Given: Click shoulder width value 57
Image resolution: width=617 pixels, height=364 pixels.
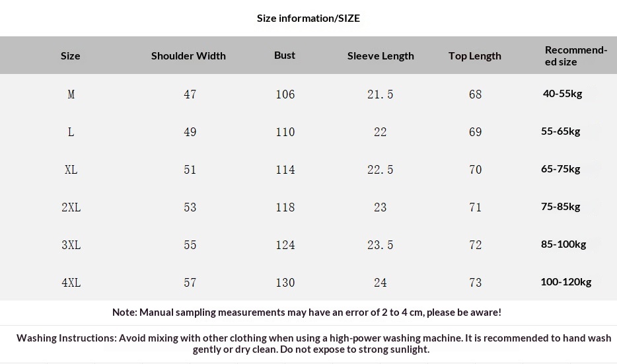Looking at the screenshot, I should tap(190, 283).
